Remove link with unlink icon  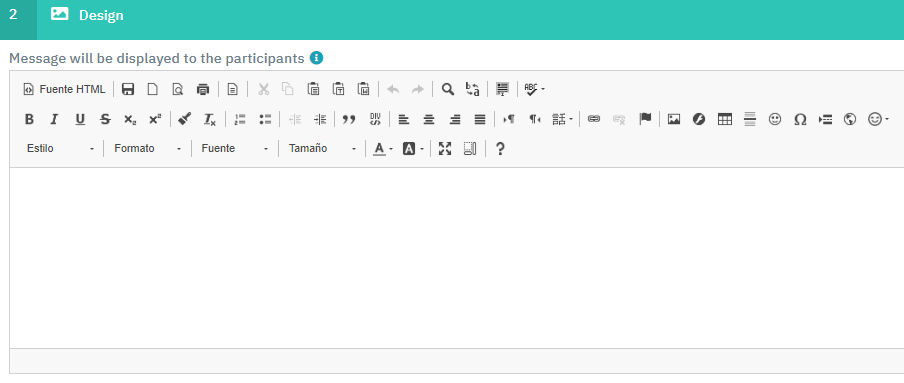(x=619, y=119)
